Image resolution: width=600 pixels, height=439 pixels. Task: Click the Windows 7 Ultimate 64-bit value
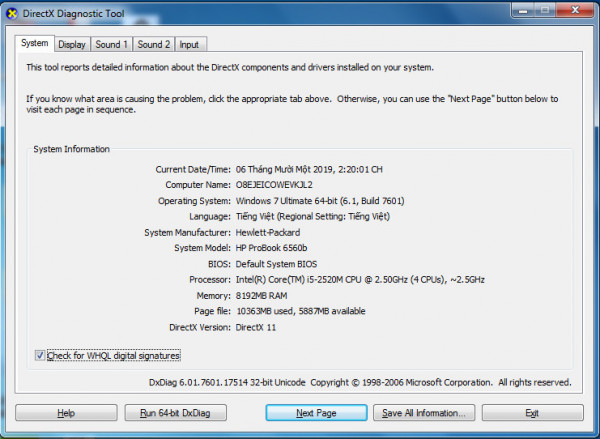coord(320,201)
